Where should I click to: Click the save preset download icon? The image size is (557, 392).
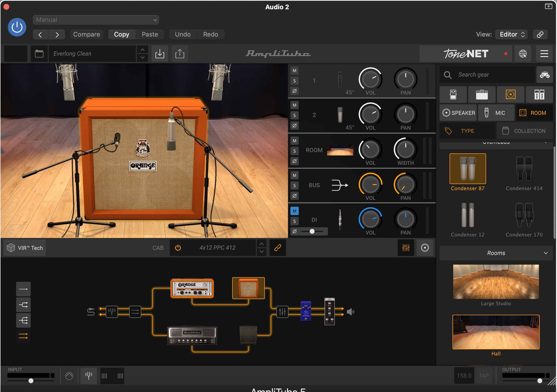(x=160, y=54)
